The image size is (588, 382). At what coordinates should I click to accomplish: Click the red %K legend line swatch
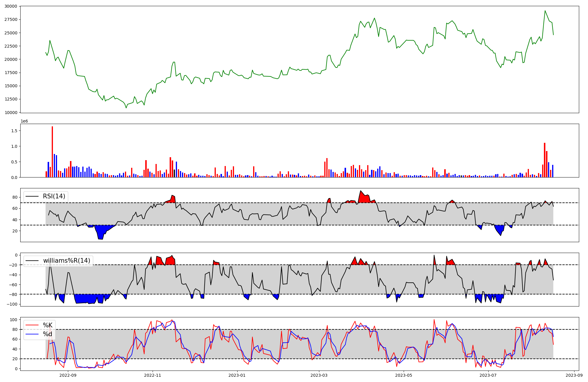(32, 325)
